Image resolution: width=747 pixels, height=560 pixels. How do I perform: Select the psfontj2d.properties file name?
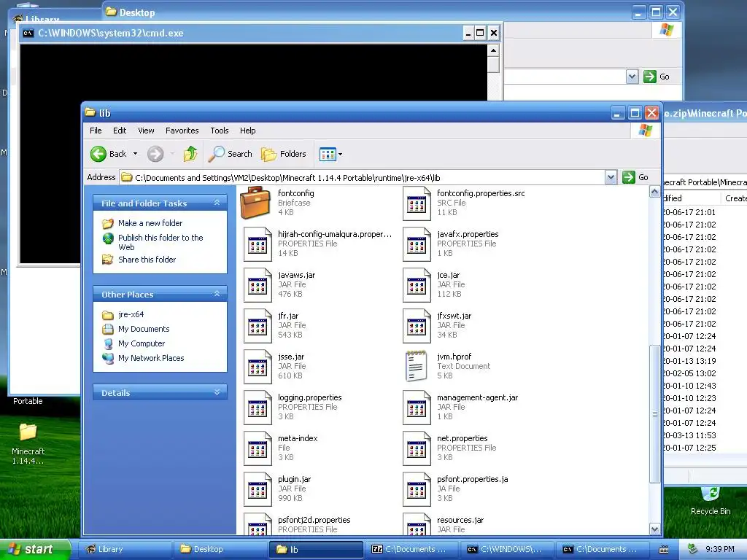click(x=314, y=520)
